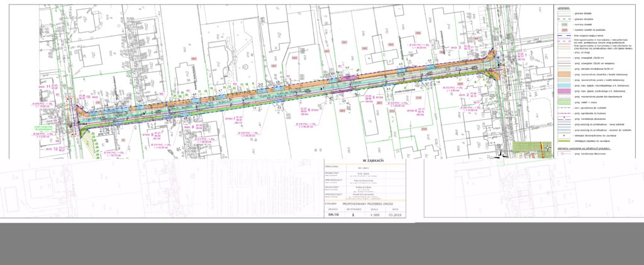
Task: Click the orange sidewalk surface legend swatch
Action: [x=563, y=74]
